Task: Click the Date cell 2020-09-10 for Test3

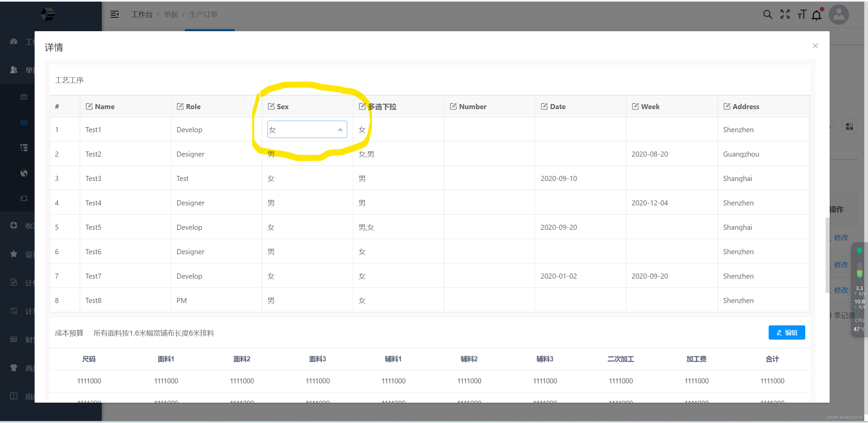Action: pos(558,179)
